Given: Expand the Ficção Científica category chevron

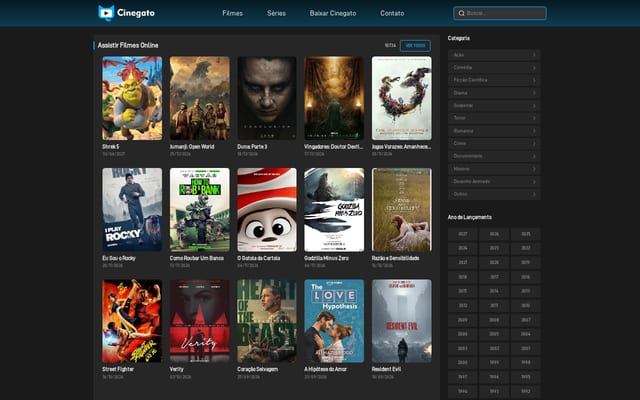Looking at the screenshot, I should click(534, 80).
